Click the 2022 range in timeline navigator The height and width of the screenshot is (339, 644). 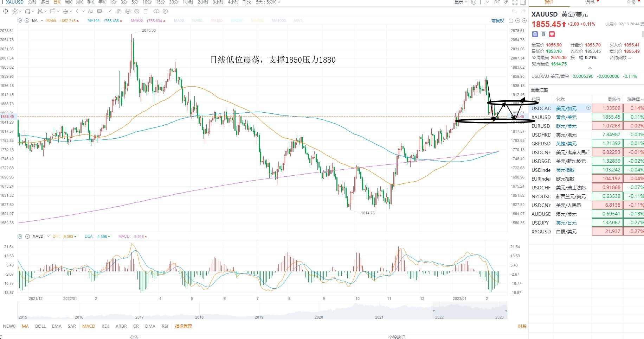[439, 317]
